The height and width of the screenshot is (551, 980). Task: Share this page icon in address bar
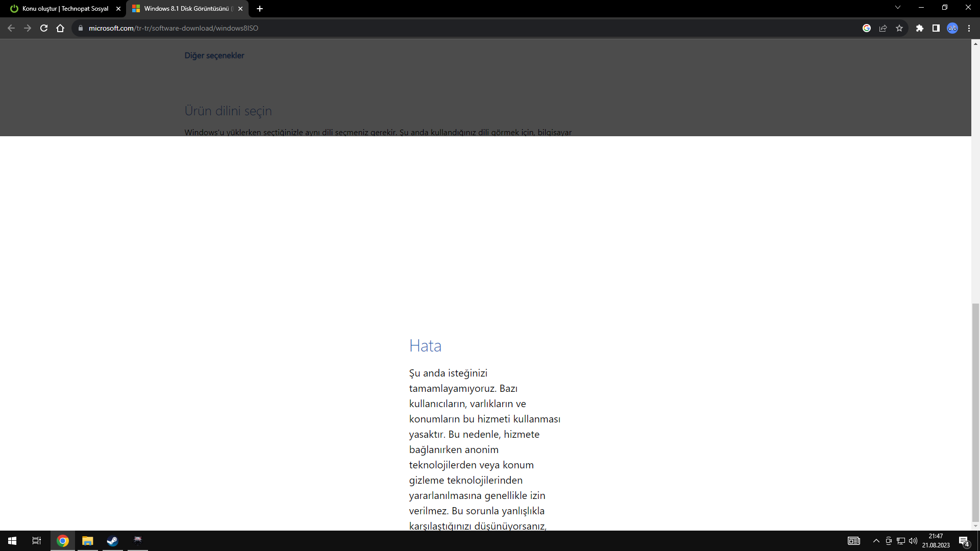pos(883,28)
